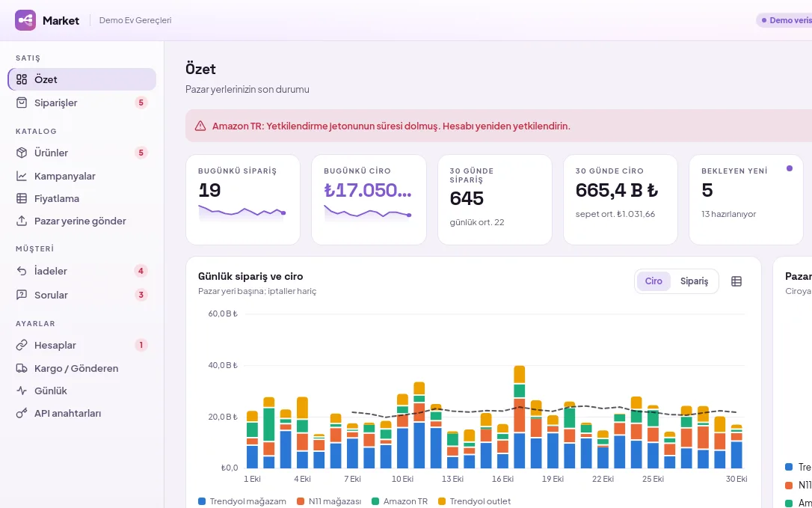
Task: Toggle Amazon TR legend series
Action: point(400,501)
